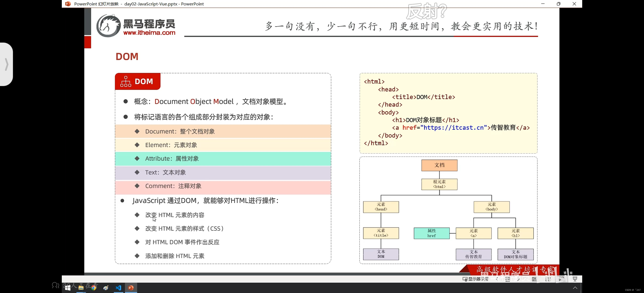
Task: Select the 'Document：整个文档对象' row
Action: tap(223, 131)
